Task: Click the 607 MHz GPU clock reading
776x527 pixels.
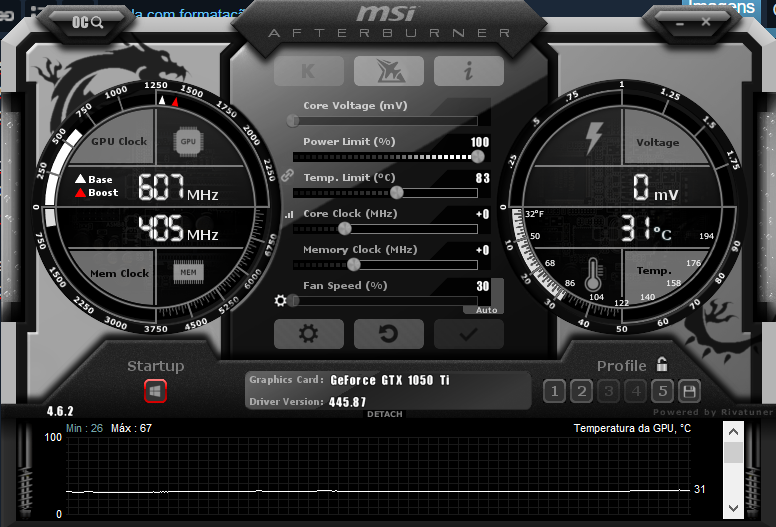Action: pyautogui.click(x=178, y=187)
